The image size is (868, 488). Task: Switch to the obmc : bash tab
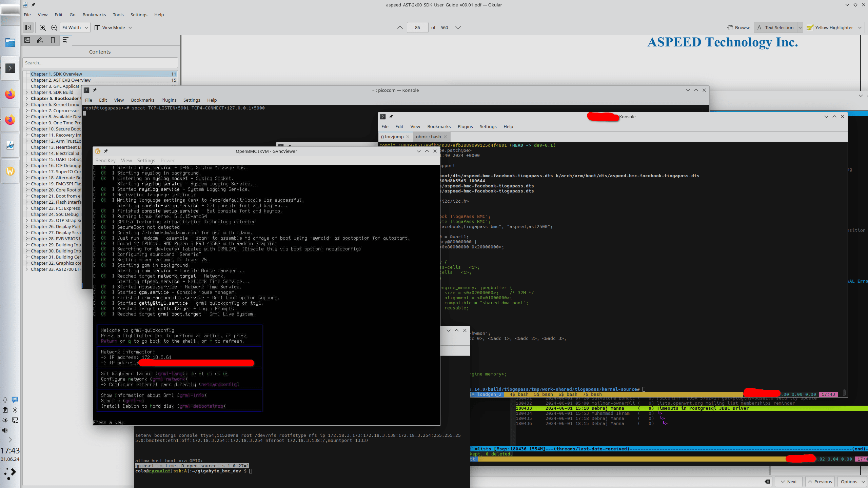[428, 137]
